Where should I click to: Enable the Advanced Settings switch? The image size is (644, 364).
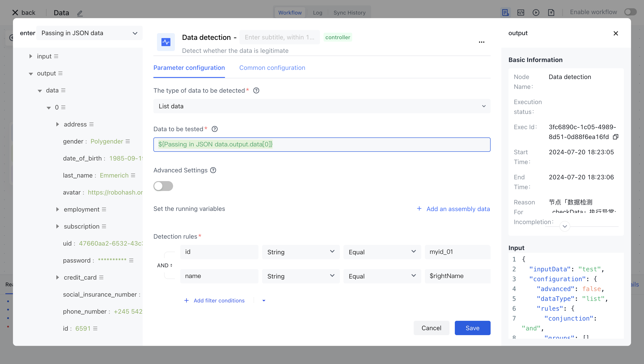pyautogui.click(x=163, y=186)
